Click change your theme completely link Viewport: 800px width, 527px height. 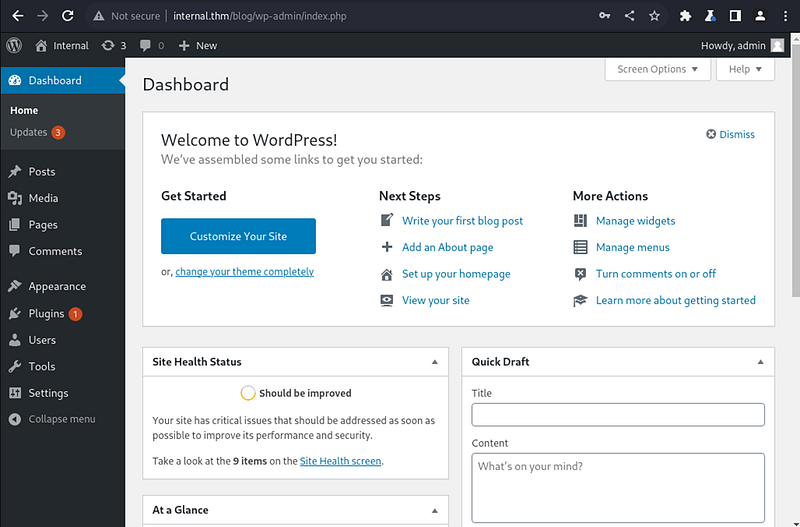(x=244, y=271)
